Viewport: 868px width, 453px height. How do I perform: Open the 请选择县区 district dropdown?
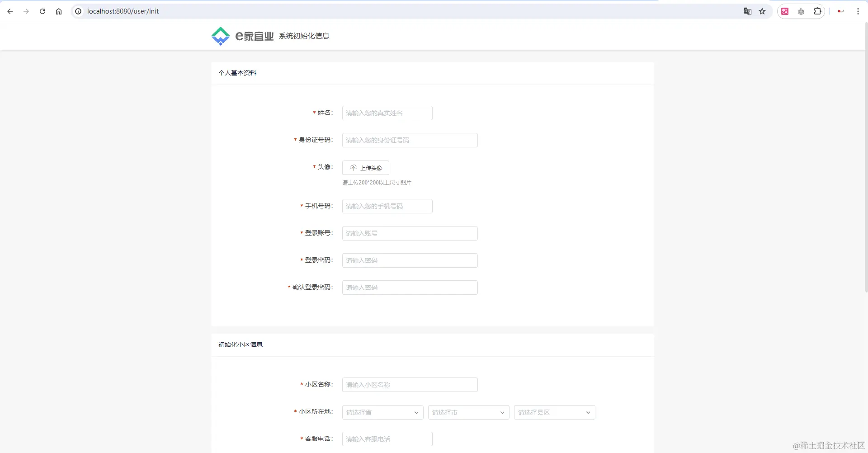tap(555, 412)
